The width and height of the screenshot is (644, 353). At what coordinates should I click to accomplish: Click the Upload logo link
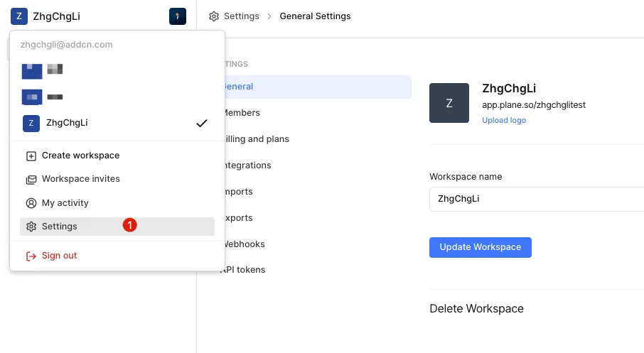504,120
